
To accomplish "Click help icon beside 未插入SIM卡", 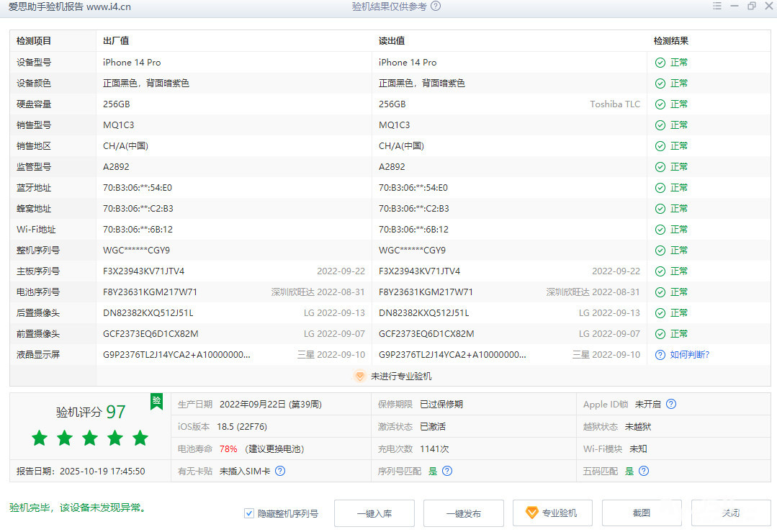I will pyautogui.click(x=280, y=471).
